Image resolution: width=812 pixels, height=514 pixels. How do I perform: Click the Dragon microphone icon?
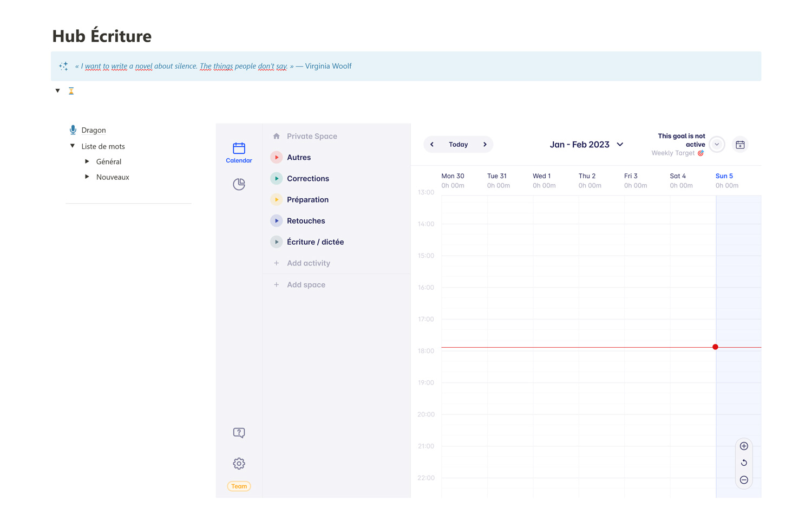73,130
